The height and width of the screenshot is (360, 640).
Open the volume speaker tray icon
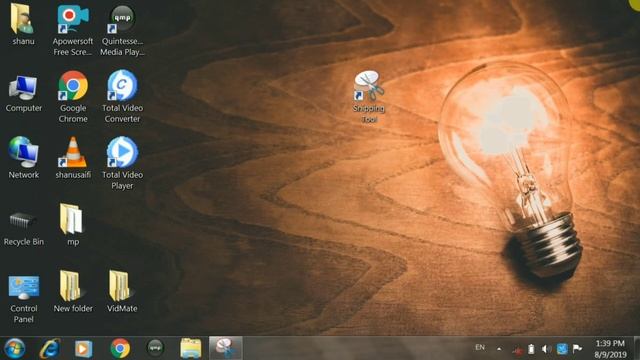pos(546,349)
